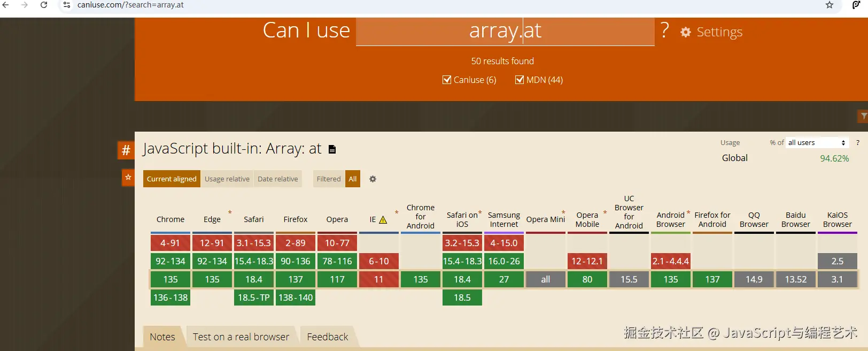
Task: Click the Opera 78-116 cell
Action: click(337, 261)
